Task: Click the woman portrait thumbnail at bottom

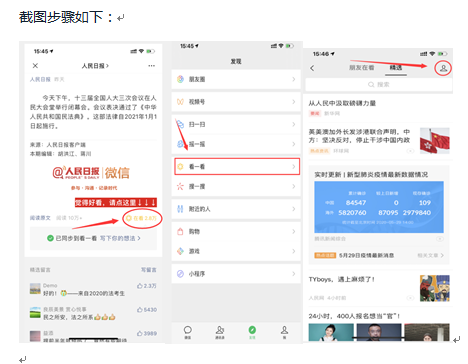Action: 331,332
